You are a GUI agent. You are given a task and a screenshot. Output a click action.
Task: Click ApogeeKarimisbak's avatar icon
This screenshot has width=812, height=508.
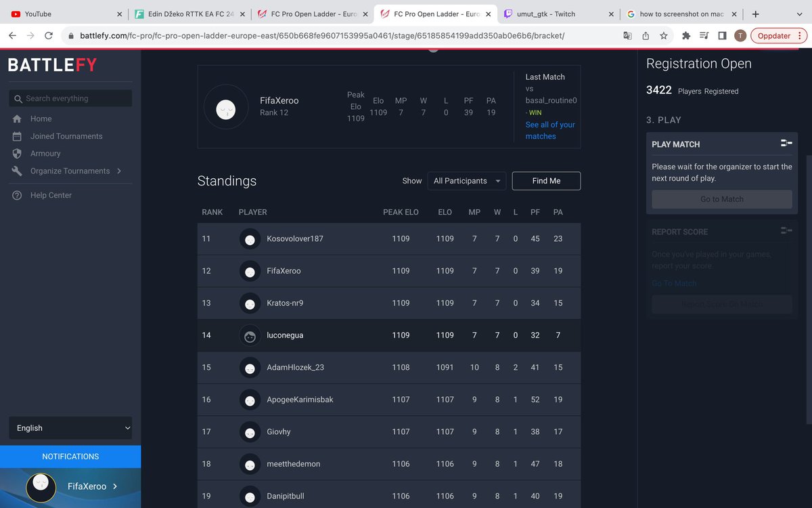click(x=250, y=400)
